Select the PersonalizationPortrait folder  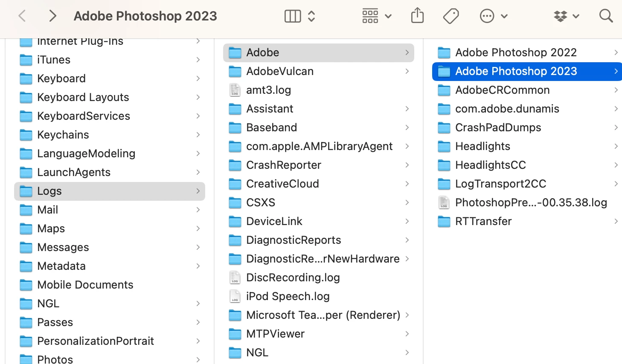coord(110,341)
